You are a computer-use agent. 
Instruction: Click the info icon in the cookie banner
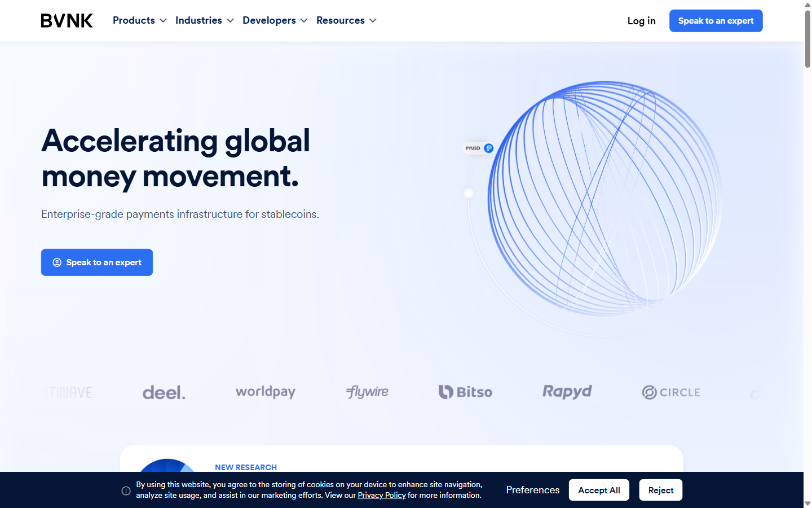[x=126, y=490]
